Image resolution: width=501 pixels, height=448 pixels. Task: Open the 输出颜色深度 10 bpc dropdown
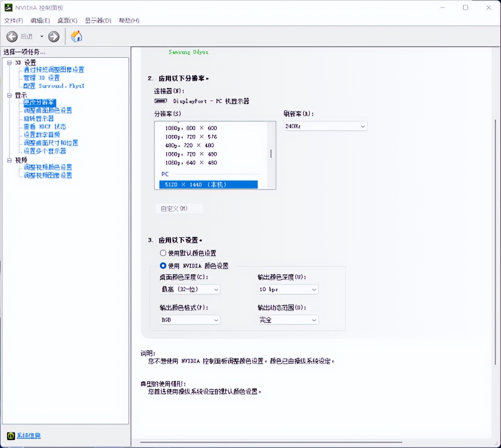click(288, 289)
